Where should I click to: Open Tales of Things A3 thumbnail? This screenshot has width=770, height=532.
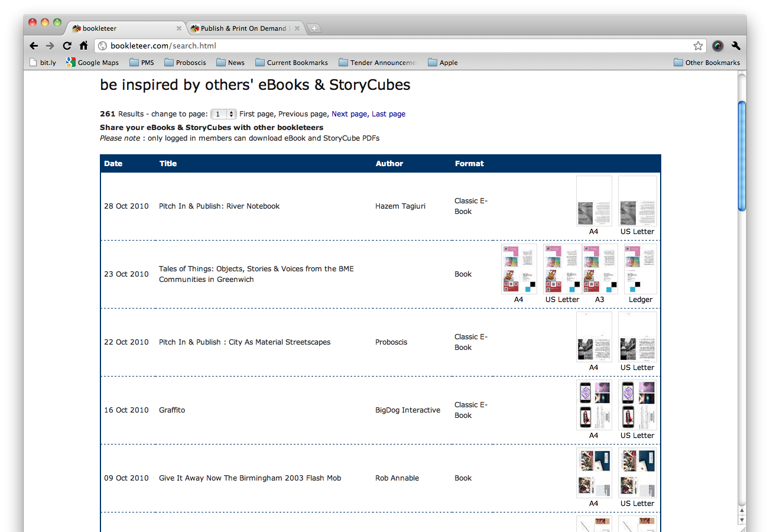click(x=600, y=269)
